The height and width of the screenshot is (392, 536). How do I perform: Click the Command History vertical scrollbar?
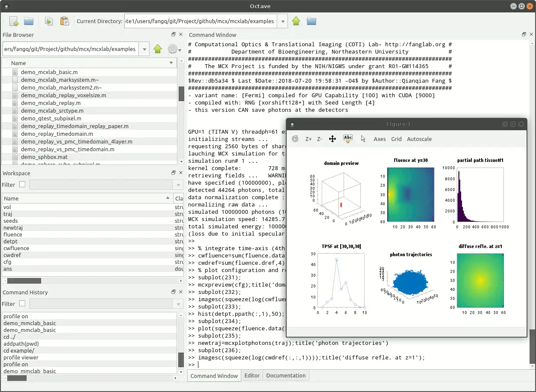tap(181, 343)
